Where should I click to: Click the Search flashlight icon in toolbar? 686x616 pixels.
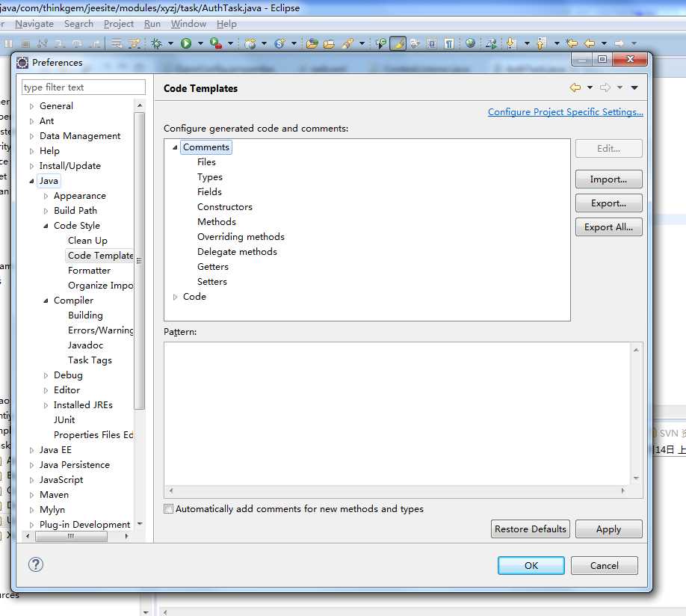(x=347, y=43)
